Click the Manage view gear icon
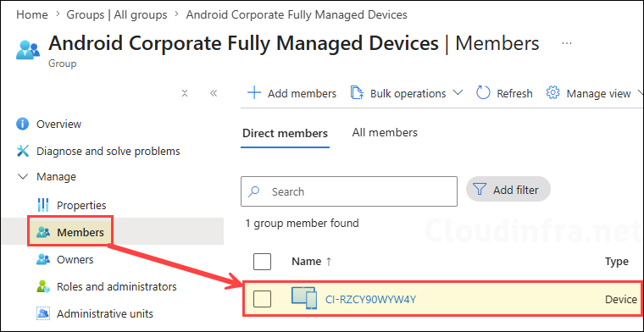 (552, 93)
